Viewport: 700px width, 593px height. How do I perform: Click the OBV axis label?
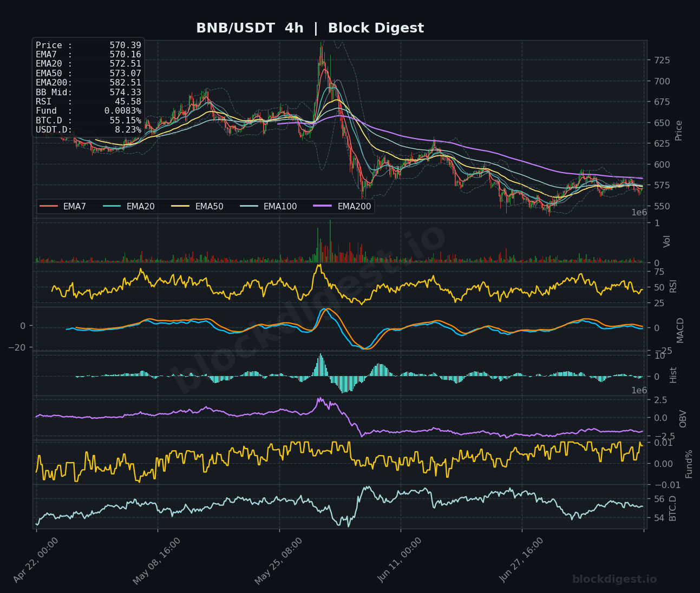coord(683,419)
